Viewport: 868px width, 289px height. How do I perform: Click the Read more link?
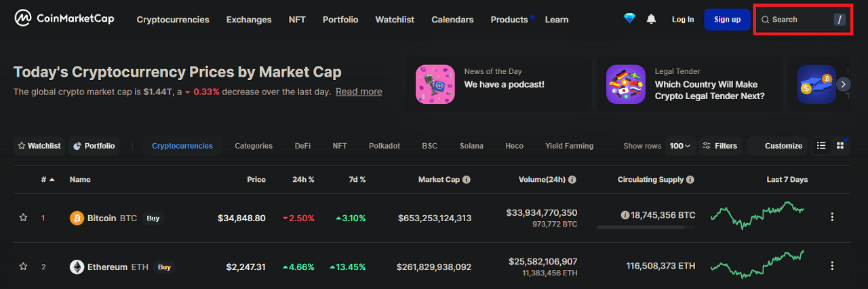pos(359,92)
